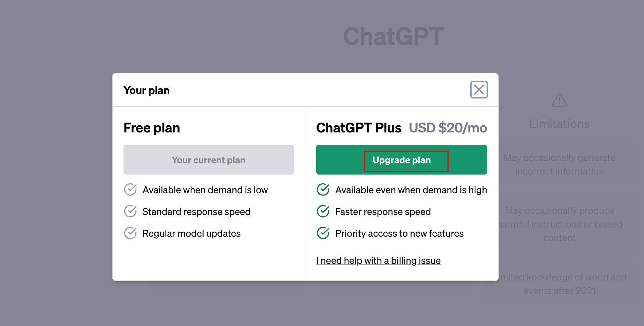
Task: Click green checkmark beside Available even when demand is high
Action: coord(323,189)
